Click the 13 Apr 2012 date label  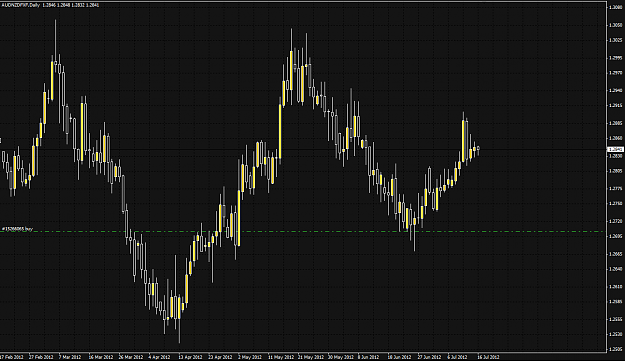[190, 357]
